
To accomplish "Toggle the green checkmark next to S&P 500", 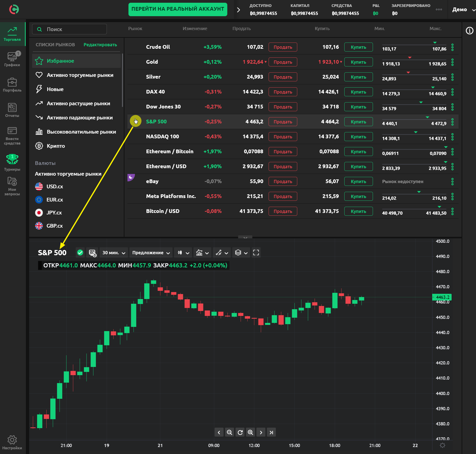I will [x=80, y=253].
